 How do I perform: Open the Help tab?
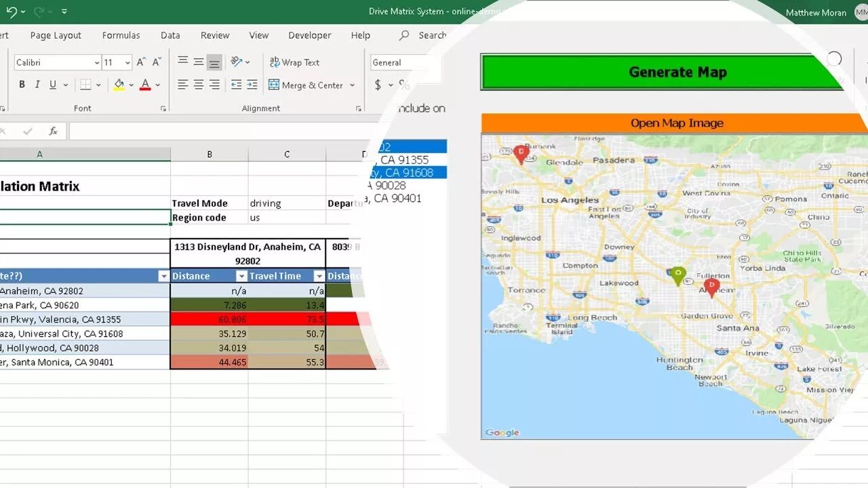(x=360, y=35)
